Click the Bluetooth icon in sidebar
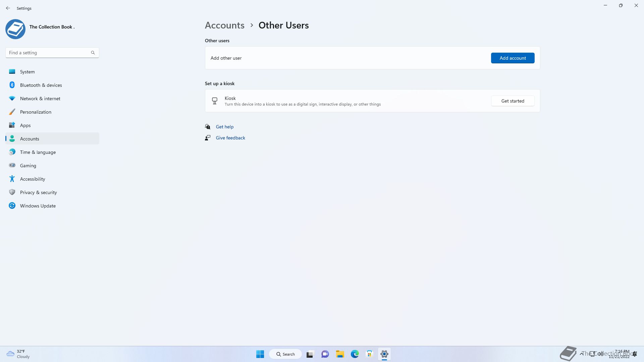The height and width of the screenshot is (362, 644). click(12, 85)
